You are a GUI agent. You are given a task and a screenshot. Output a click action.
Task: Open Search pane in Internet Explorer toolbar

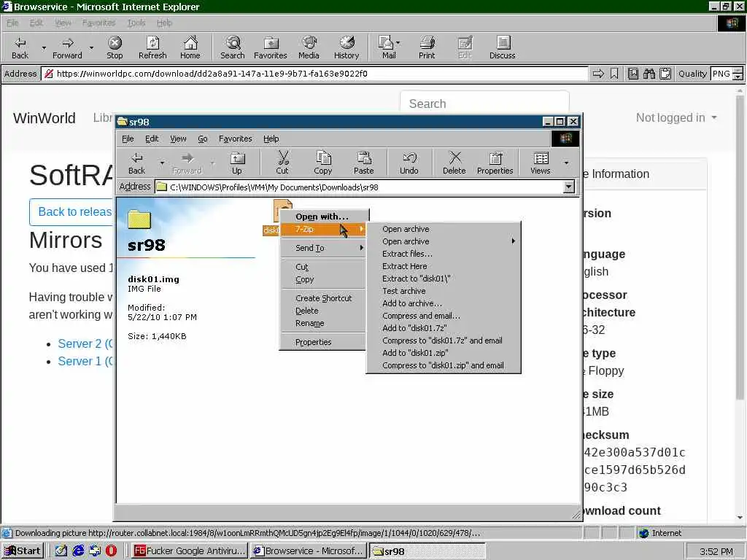[233, 47]
